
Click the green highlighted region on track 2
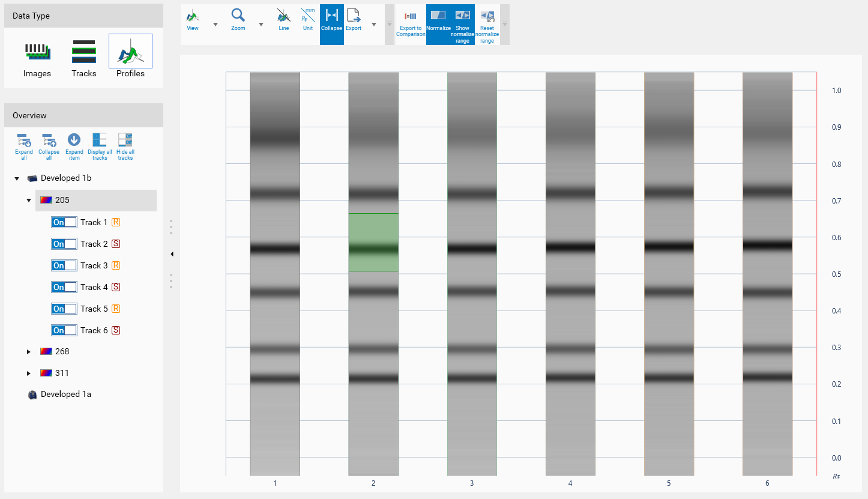click(373, 242)
